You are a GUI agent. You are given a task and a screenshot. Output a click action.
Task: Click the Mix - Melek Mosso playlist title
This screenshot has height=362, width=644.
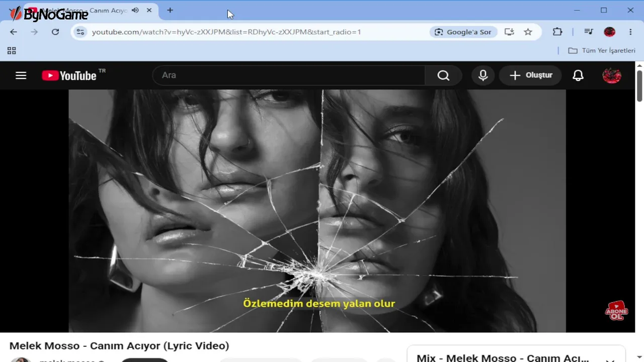coord(502,358)
